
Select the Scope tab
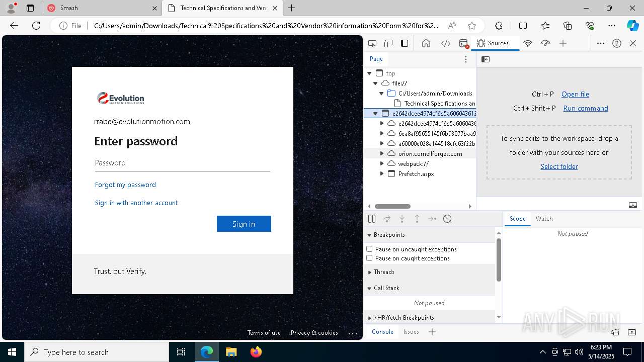pos(517,219)
